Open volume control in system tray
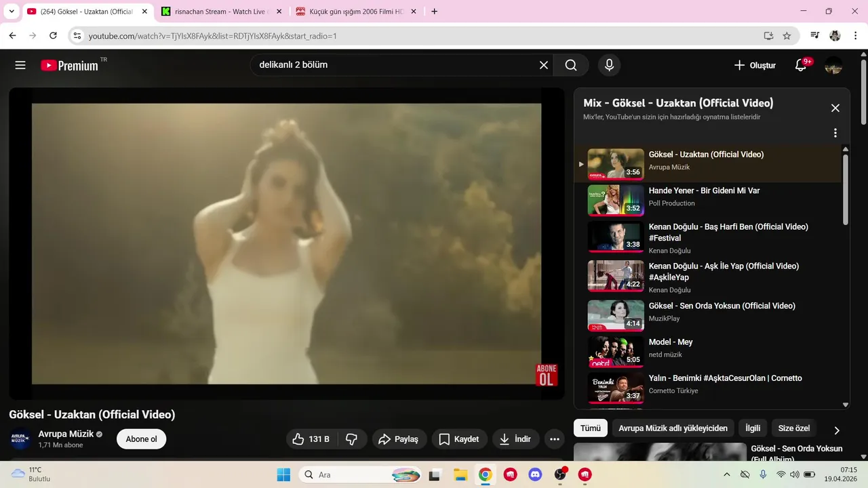 click(x=795, y=474)
